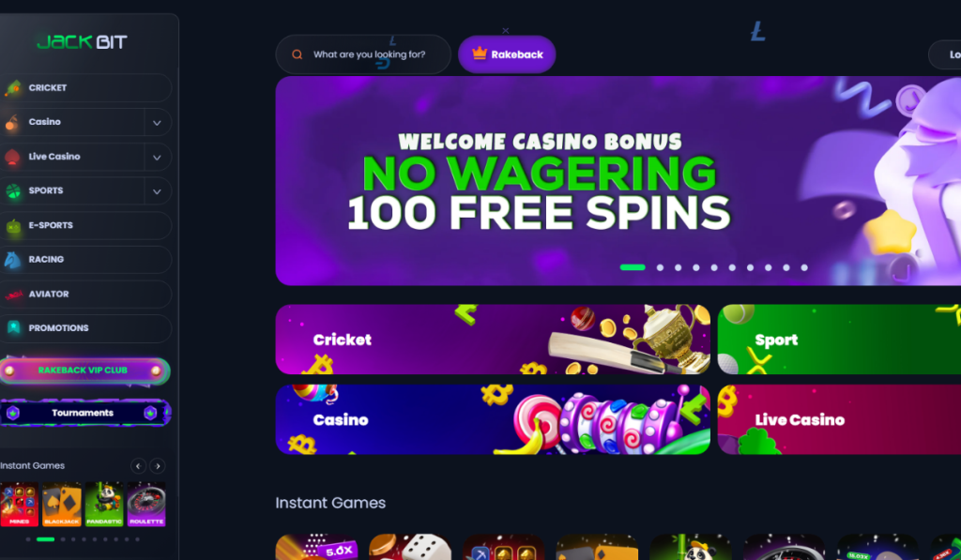Open Racing horse menu entry
Screen dimensions: 961x560
tap(85, 260)
